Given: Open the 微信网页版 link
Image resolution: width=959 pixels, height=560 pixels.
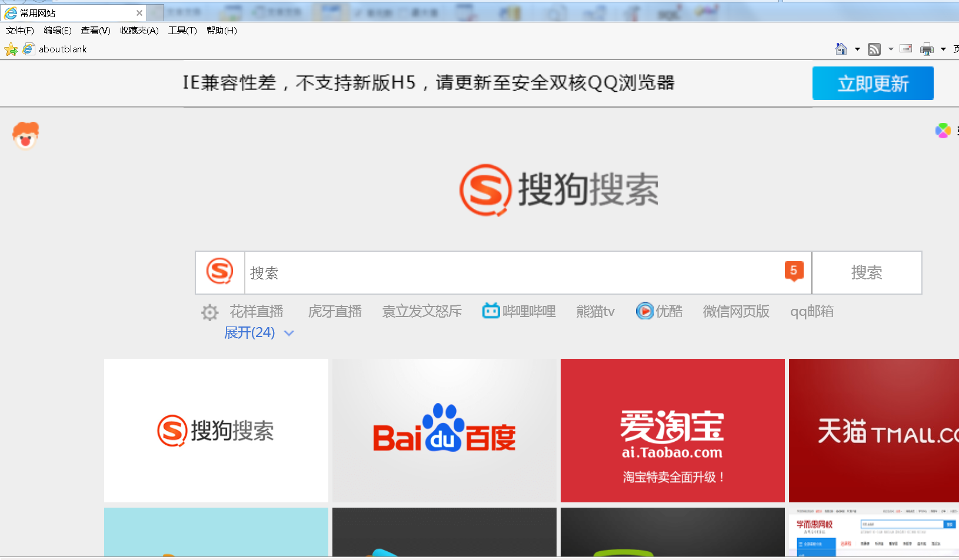Looking at the screenshot, I should [736, 311].
